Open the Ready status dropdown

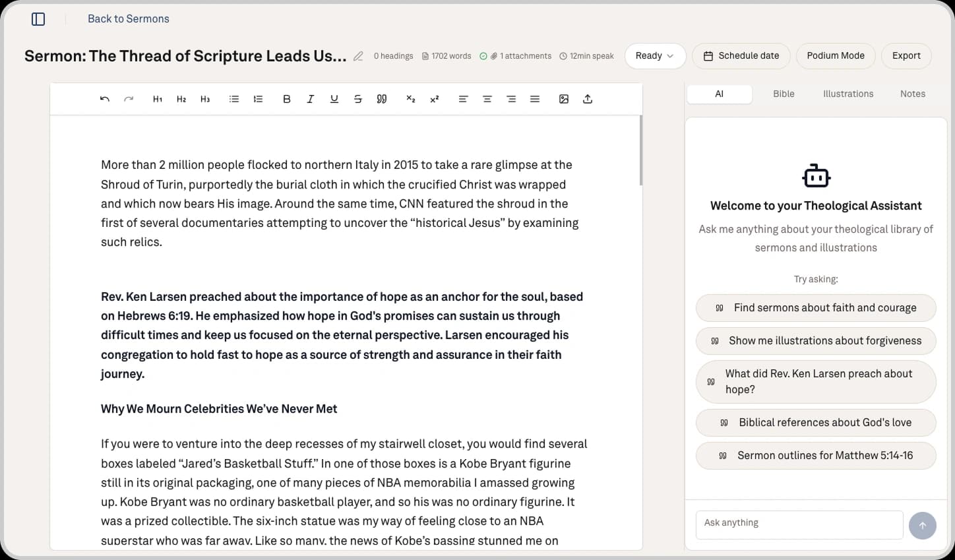click(x=654, y=56)
